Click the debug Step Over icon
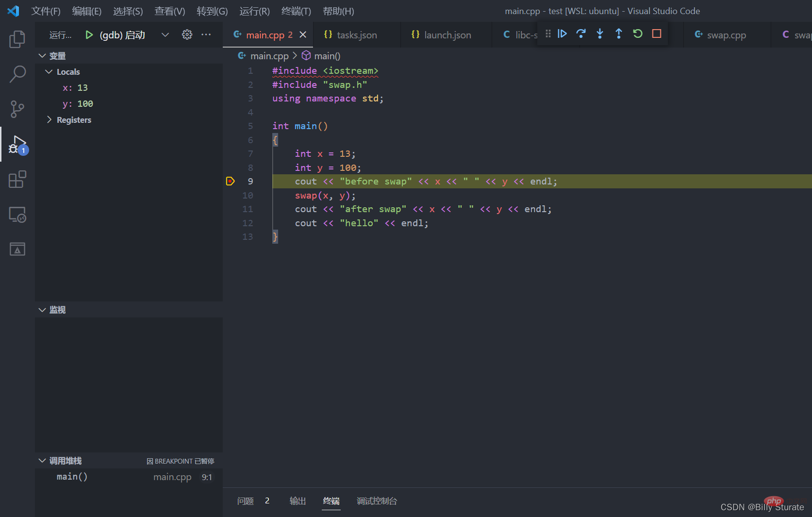812x517 pixels. point(581,34)
